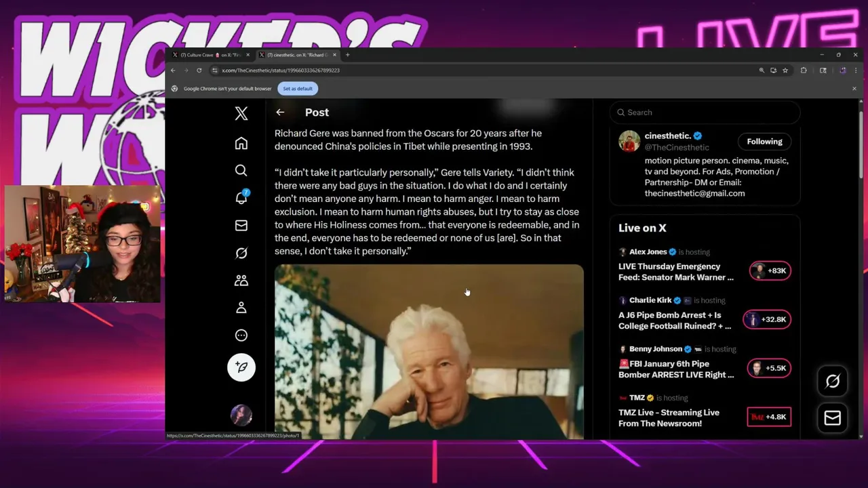The height and width of the screenshot is (488, 868).
Task: Open floating Grok button at bottom right
Action: point(833,382)
